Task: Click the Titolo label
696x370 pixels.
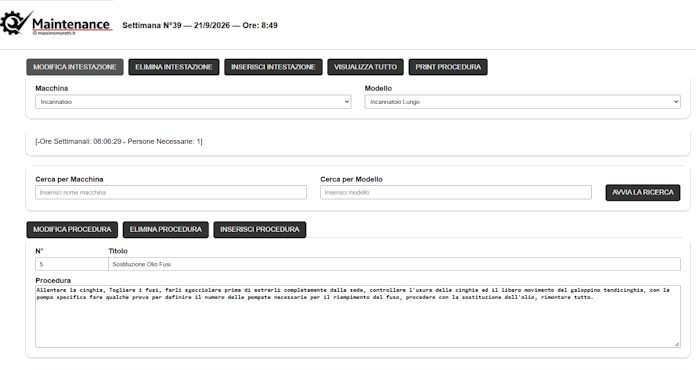Action: pyautogui.click(x=118, y=251)
